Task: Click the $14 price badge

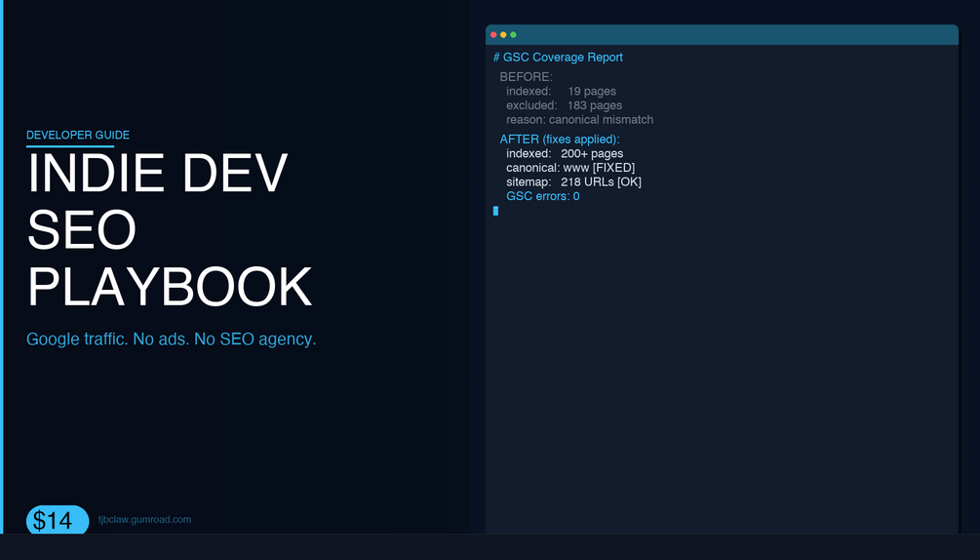Action: point(58,519)
